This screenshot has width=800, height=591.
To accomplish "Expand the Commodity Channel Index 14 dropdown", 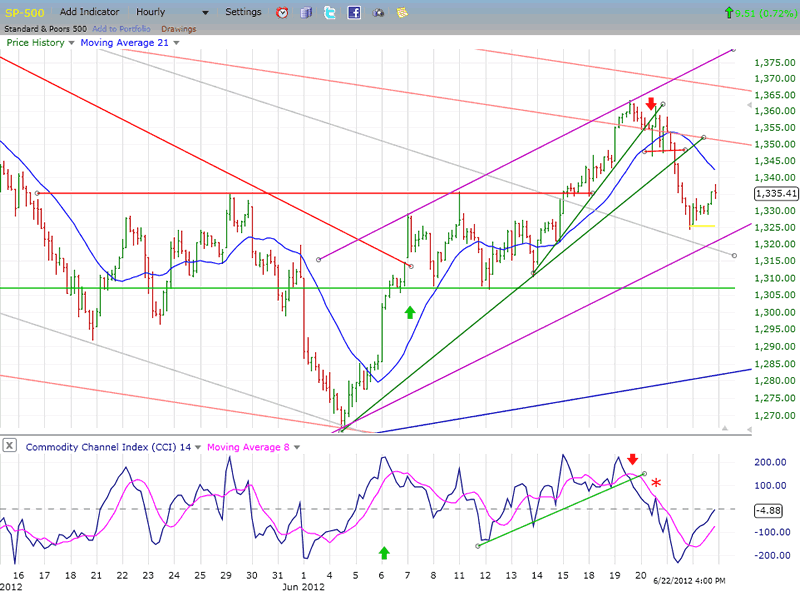I will pos(197,446).
